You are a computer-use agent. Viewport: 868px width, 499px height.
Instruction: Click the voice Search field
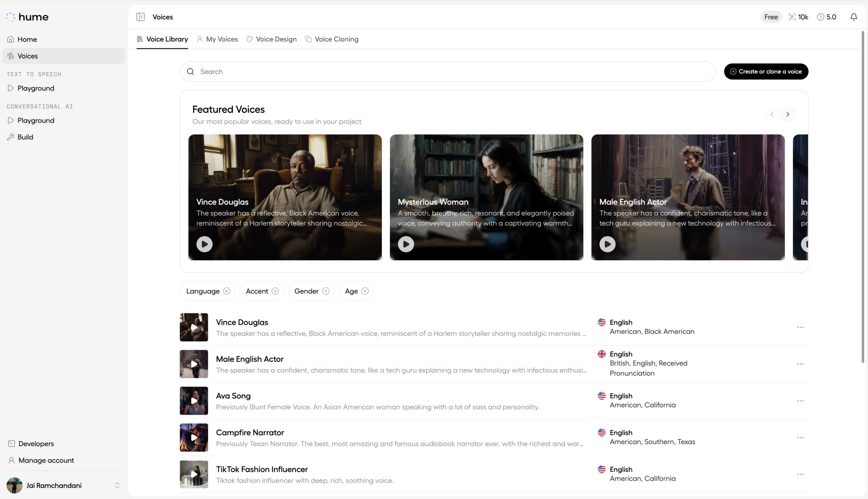448,71
